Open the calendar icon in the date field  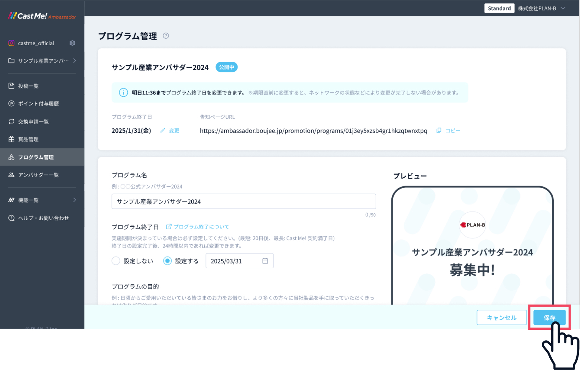tap(265, 261)
